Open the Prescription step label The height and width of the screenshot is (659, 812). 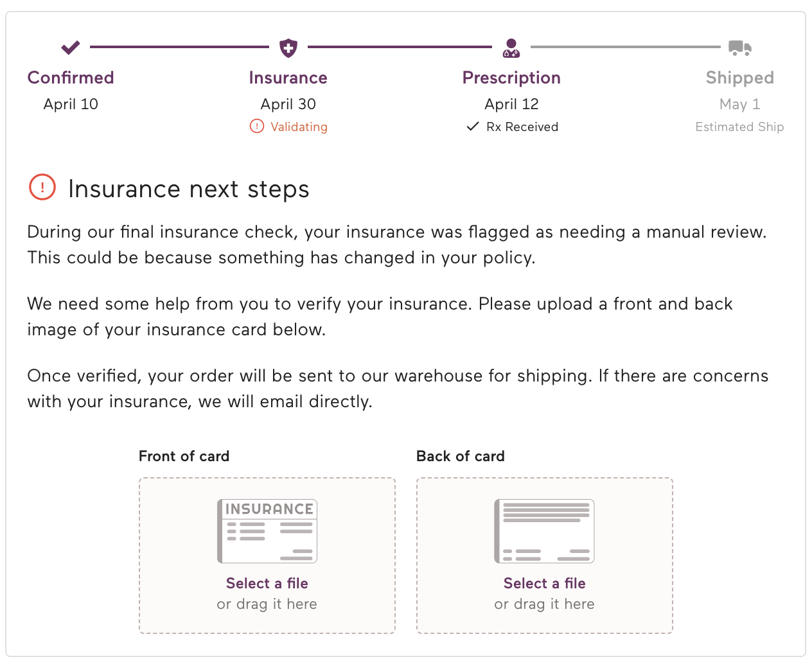[511, 78]
